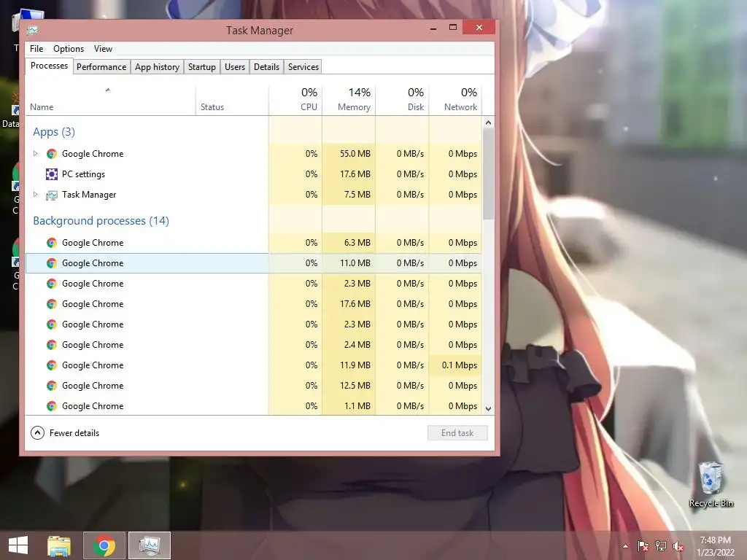Click the process list scrollbar thumb

(488, 174)
